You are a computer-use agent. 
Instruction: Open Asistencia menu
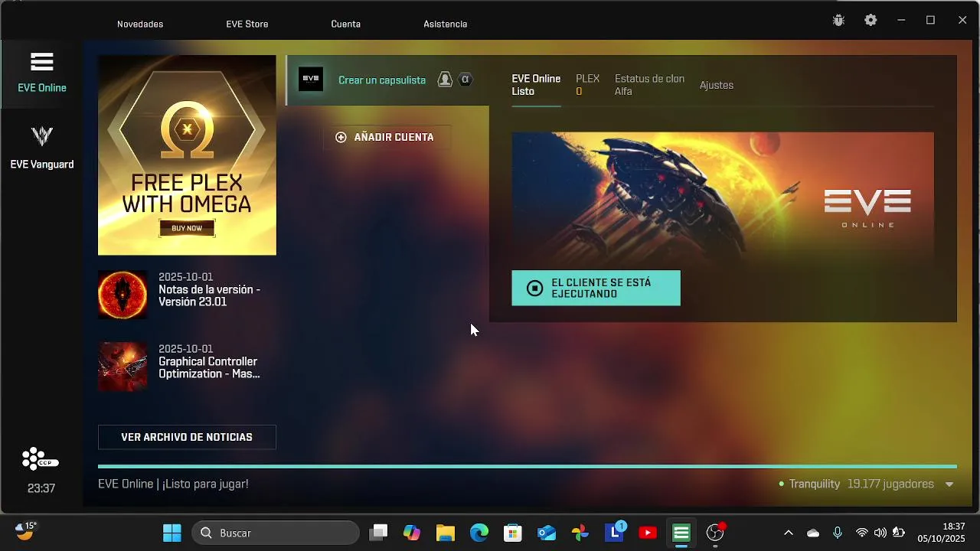coord(446,24)
